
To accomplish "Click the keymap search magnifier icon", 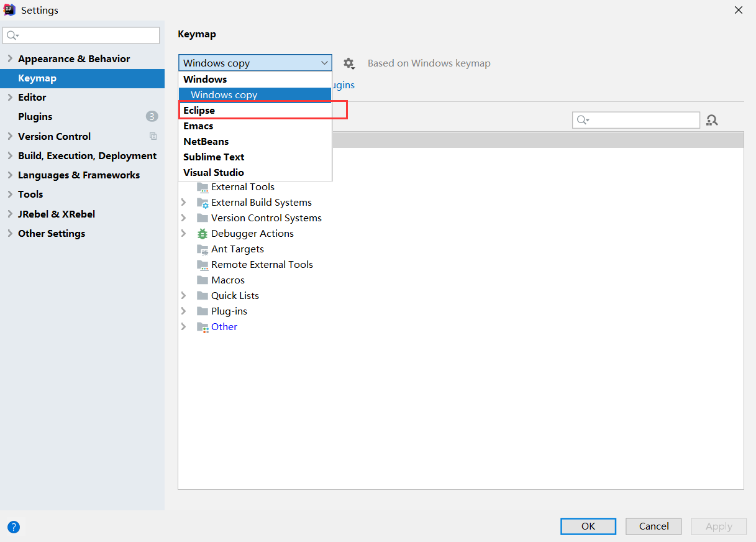I will [583, 120].
